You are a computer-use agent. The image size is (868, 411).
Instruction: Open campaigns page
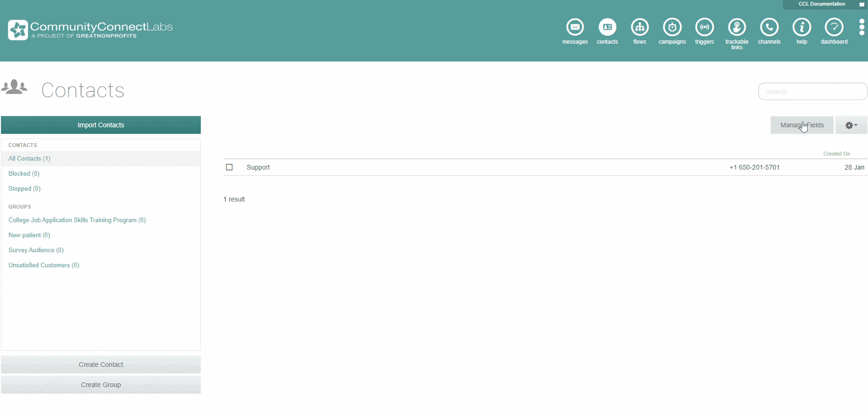click(672, 31)
